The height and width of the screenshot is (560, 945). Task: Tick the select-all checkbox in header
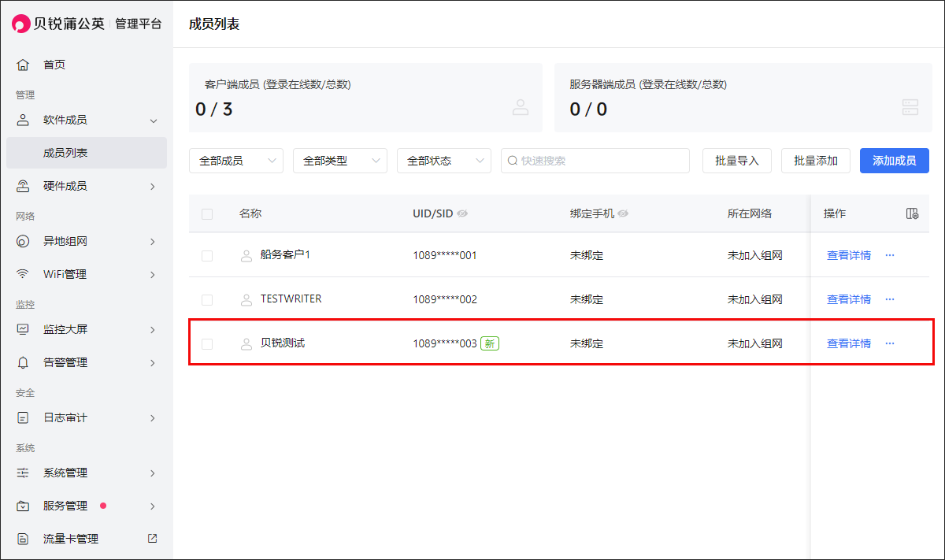coord(207,214)
